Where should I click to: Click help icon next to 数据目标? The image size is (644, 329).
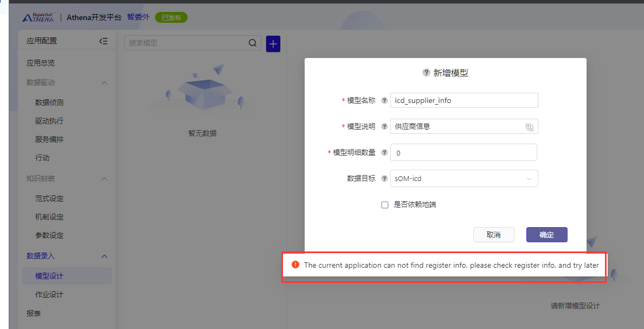point(384,178)
